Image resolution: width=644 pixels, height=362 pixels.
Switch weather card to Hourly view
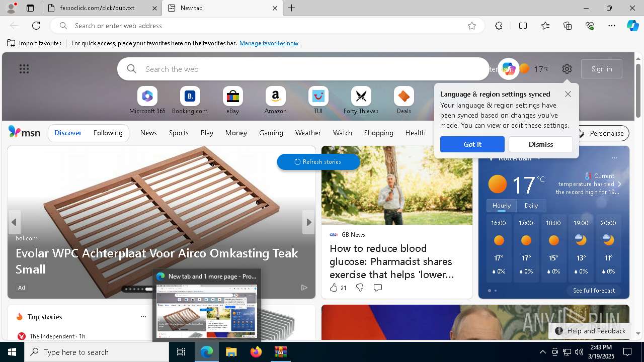(x=502, y=206)
